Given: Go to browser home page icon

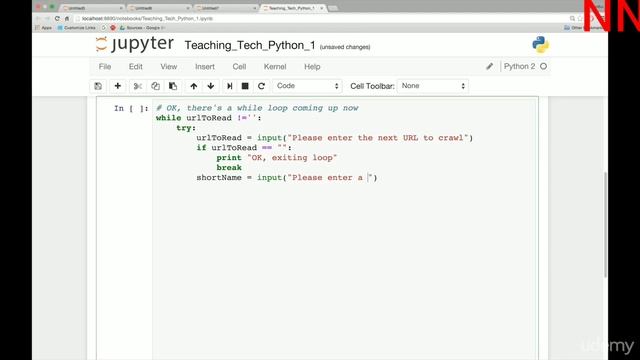Looking at the screenshot, I should 67,18.
